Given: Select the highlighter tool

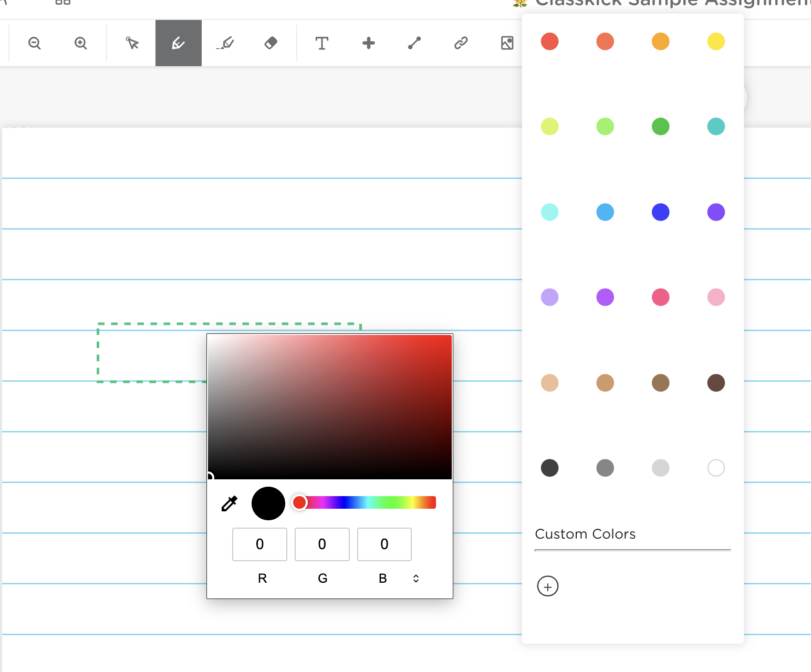Looking at the screenshot, I should pyautogui.click(x=225, y=43).
